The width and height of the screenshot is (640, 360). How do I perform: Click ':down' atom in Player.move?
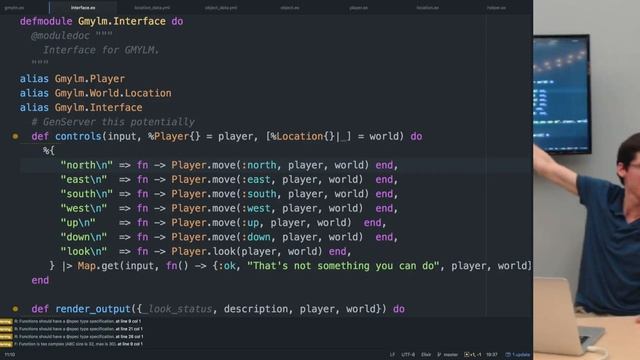(256, 237)
